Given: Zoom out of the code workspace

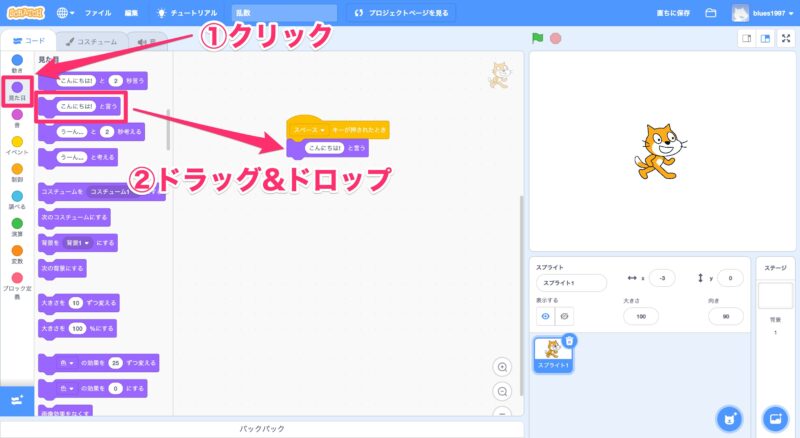Looking at the screenshot, I should (503, 392).
